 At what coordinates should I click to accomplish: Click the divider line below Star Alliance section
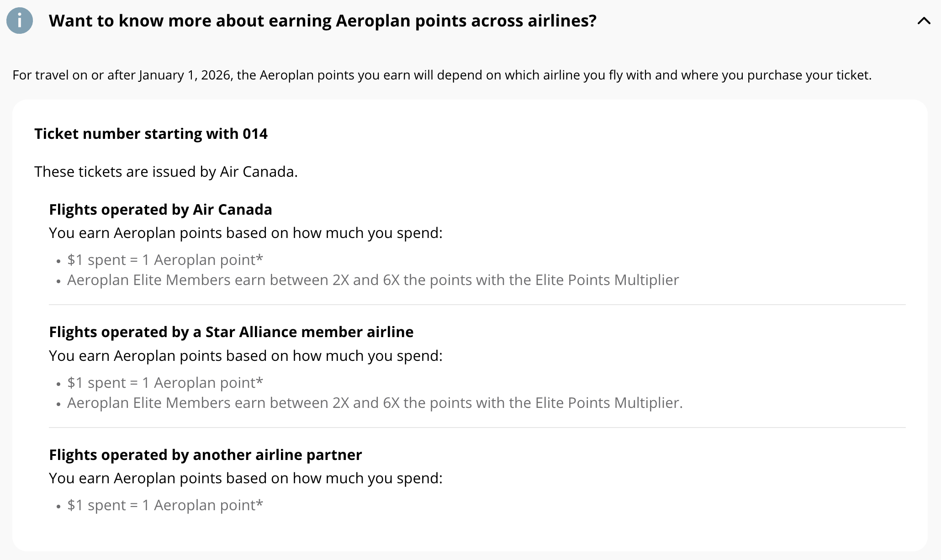pyautogui.click(x=477, y=428)
